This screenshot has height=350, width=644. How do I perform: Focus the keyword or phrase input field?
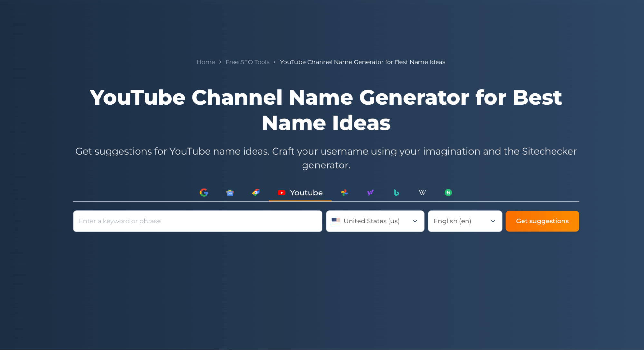197,221
